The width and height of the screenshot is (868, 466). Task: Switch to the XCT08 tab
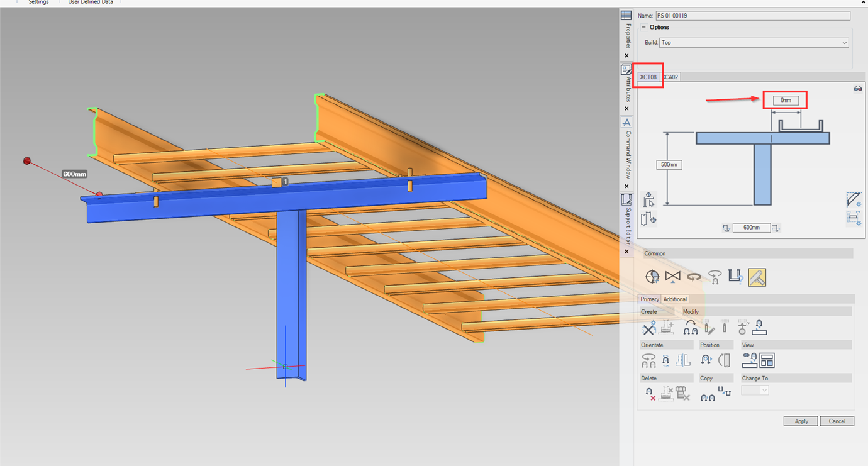[648, 77]
